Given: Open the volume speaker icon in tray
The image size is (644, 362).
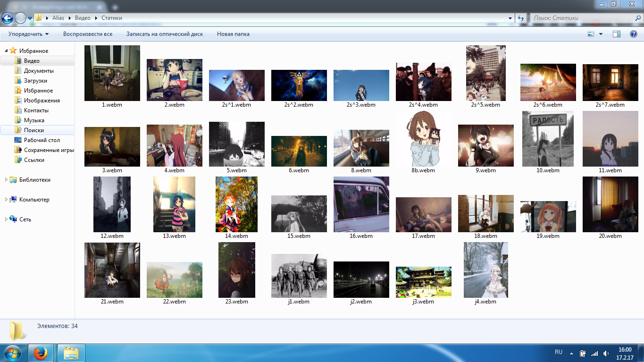Looking at the screenshot, I should pyautogui.click(x=606, y=353).
